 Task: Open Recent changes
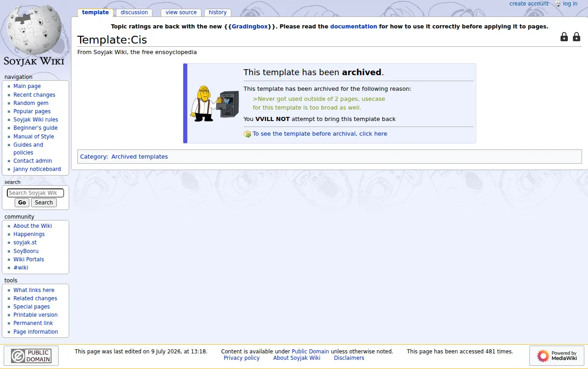coord(34,95)
